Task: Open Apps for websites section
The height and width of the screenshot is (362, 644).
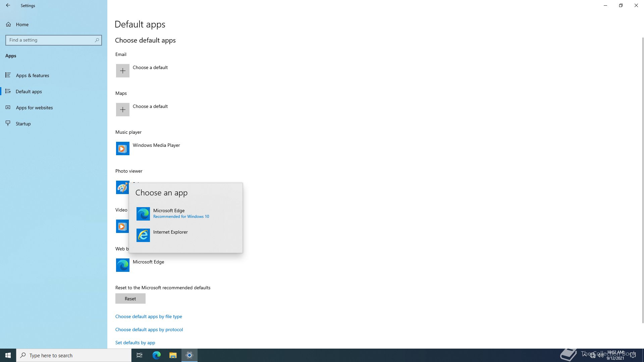Action: click(54, 108)
